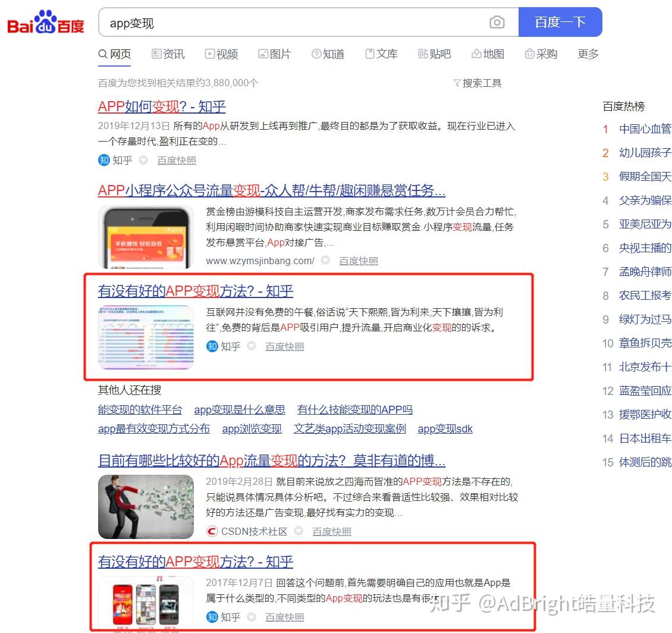Open 百度快照 next to wzymsjinbang.com

pyautogui.click(x=358, y=261)
